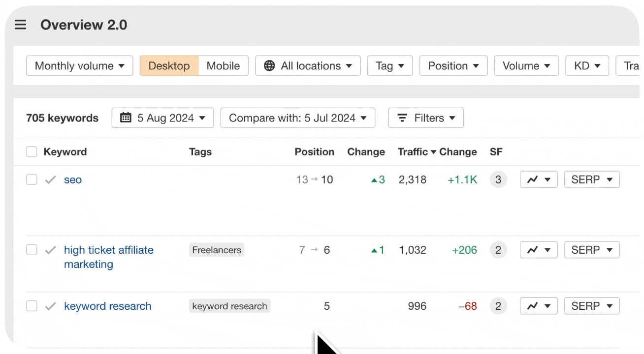The height and width of the screenshot is (354, 644).
Task: Click checkmark icon beside keyword research
Action: tap(50, 306)
